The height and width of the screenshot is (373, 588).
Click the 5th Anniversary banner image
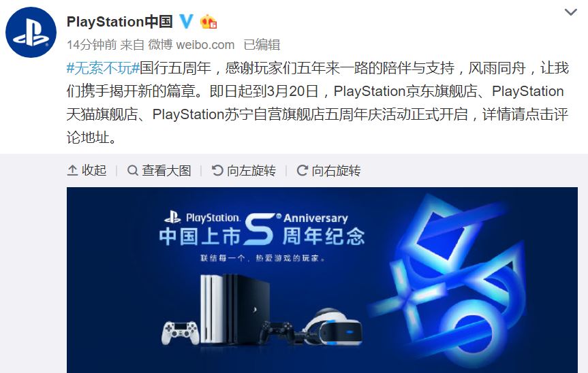tap(322, 280)
